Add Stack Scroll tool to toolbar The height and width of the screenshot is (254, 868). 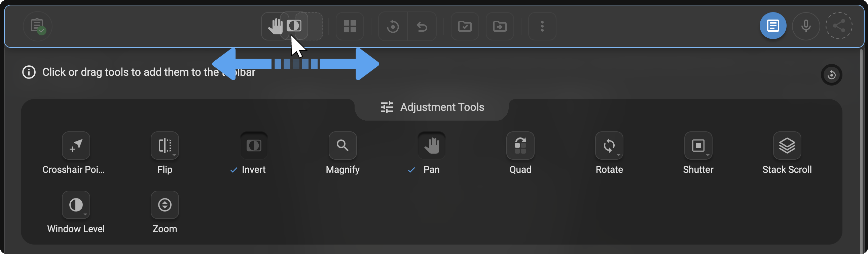click(x=787, y=146)
